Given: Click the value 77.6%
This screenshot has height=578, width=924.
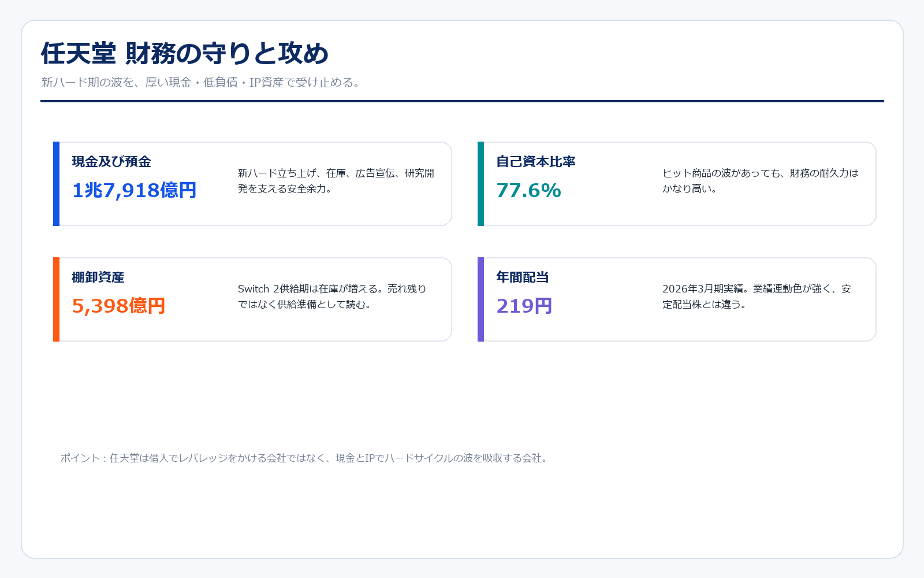Looking at the screenshot, I should click(x=528, y=190).
